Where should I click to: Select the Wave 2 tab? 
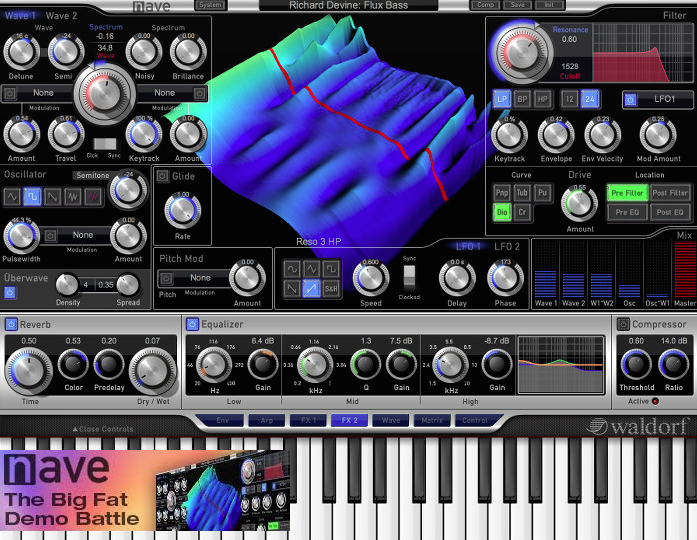tap(61, 16)
